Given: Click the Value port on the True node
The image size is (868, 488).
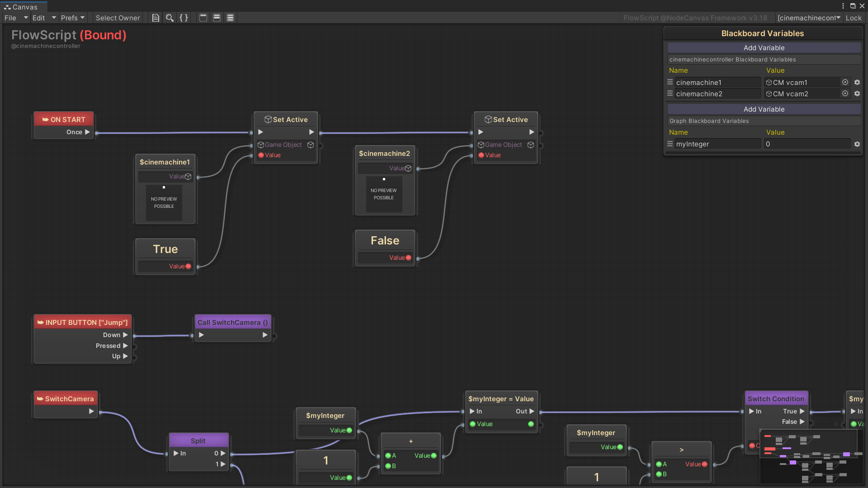Looking at the screenshot, I should click(x=188, y=266).
